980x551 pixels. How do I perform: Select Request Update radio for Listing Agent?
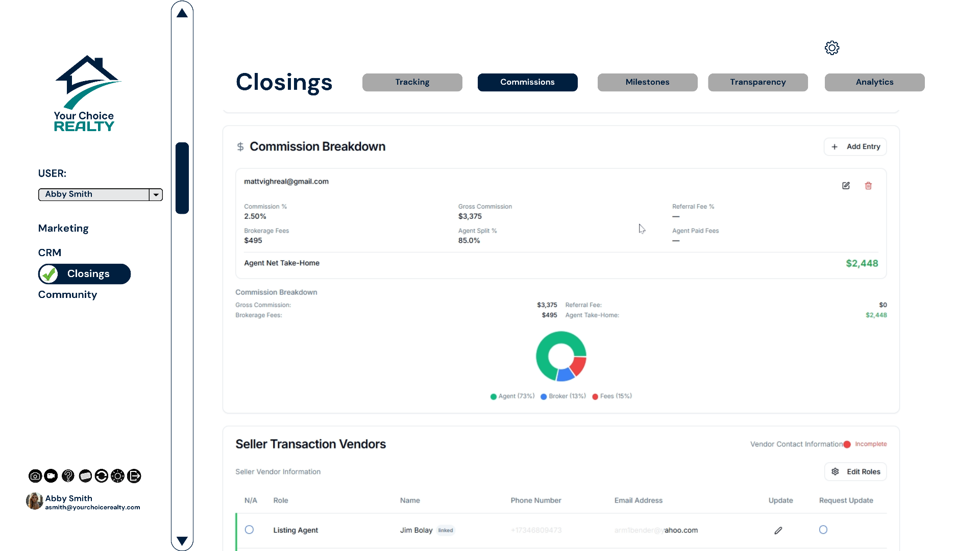[823, 530]
